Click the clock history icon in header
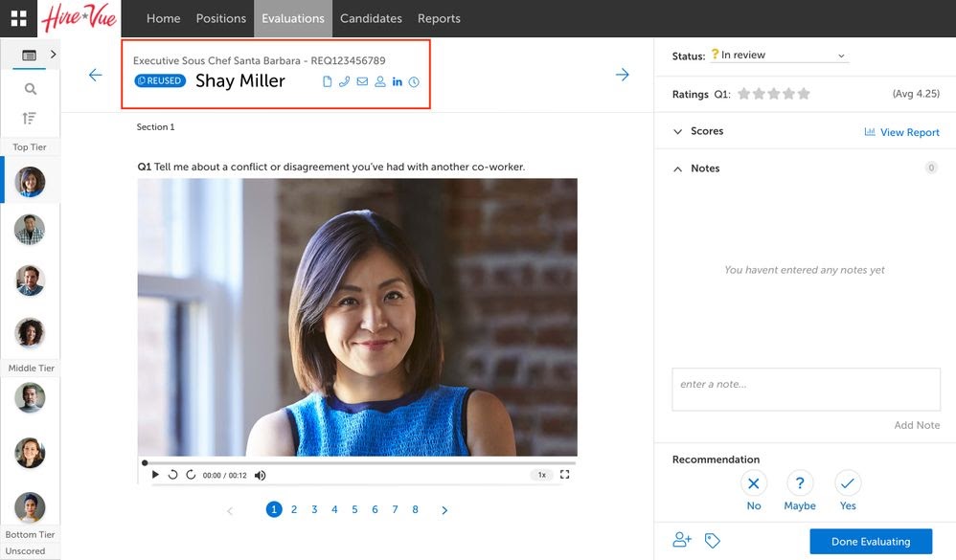The height and width of the screenshot is (560, 956). 414,82
